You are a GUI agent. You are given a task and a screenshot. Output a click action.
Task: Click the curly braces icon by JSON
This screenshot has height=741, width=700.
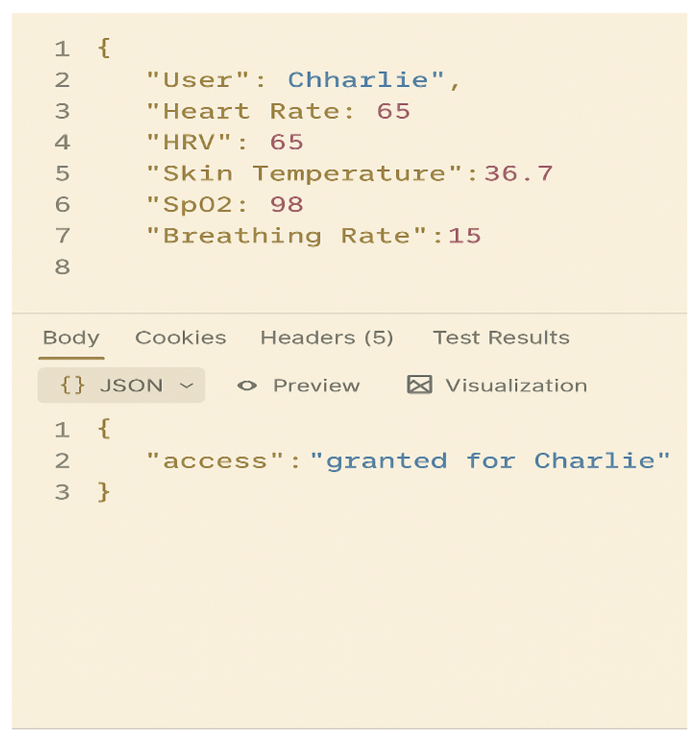tap(72, 386)
